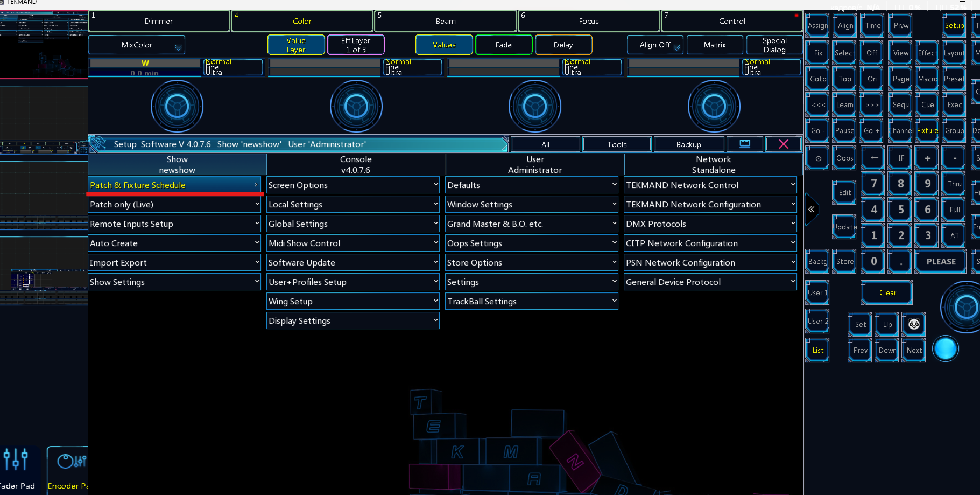Expand Patch & Fixture Schedule entry

point(174,185)
